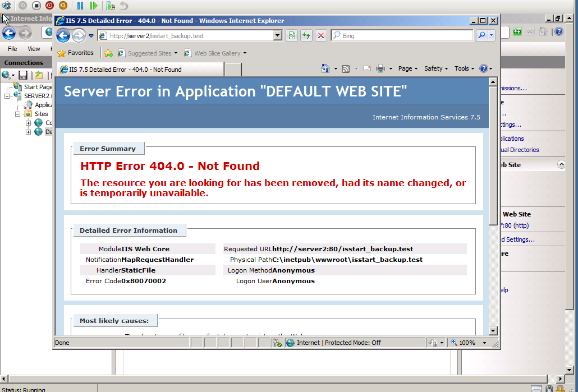Select the Sites folder in Connections tree

[x=41, y=114]
